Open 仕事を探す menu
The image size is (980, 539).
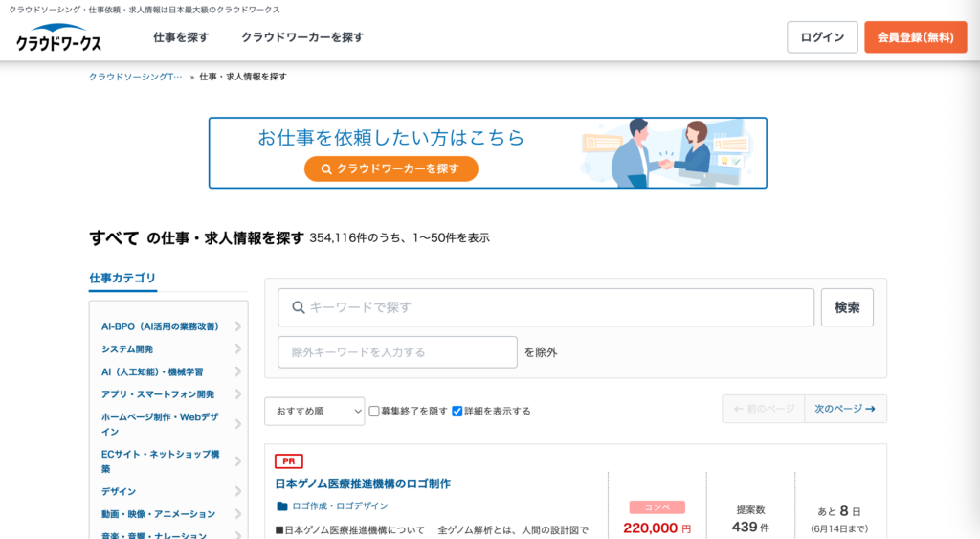point(181,37)
